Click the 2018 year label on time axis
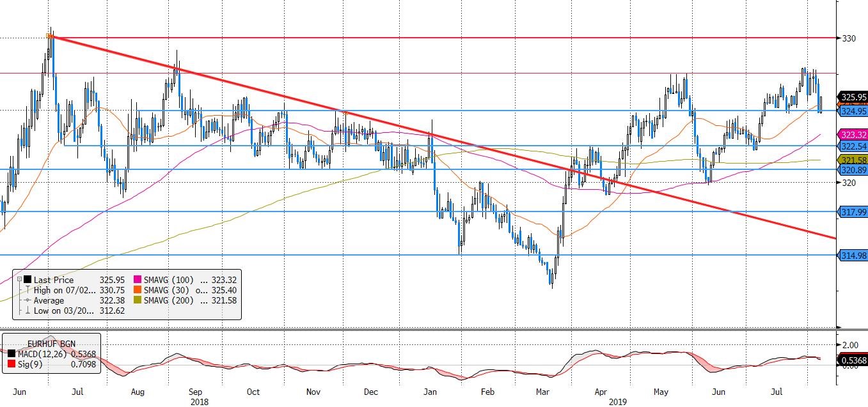This screenshot has height=407, width=868. (x=198, y=402)
